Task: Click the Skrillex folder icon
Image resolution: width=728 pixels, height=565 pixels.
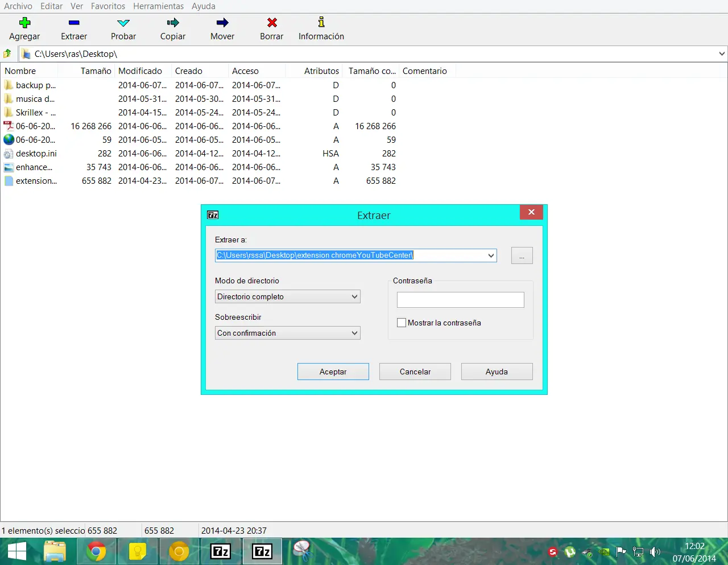Action: pos(9,112)
